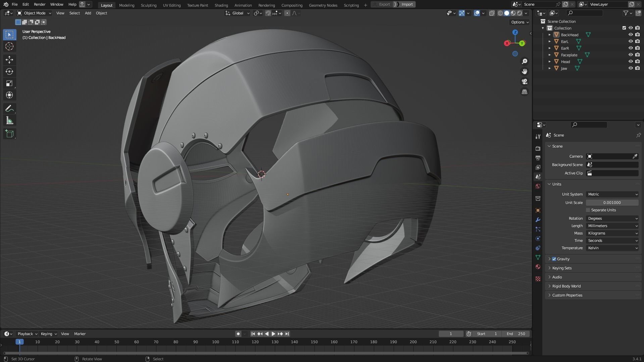This screenshot has width=644, height=362.
Task: Click the Unit Scale value slider
Action: (612, 203)
